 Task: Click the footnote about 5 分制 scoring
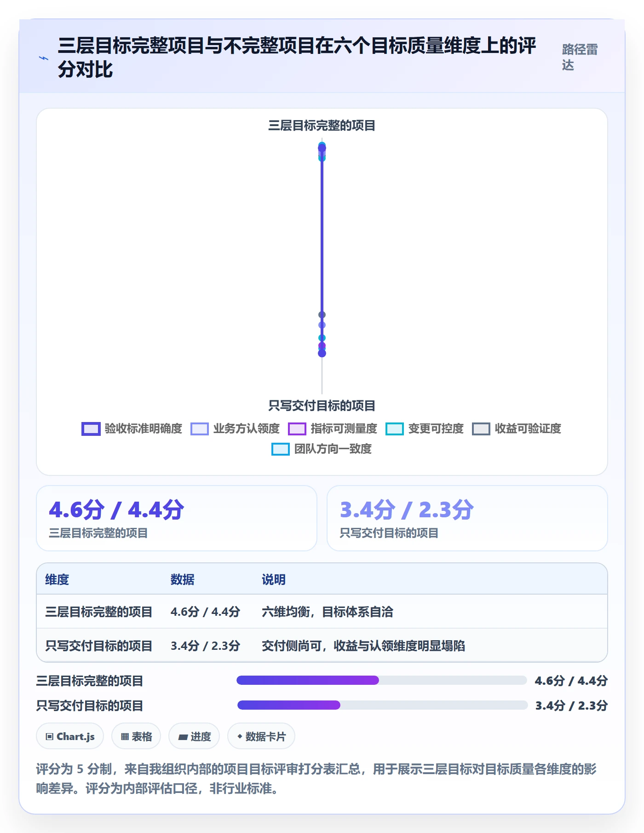coord(316,779)
